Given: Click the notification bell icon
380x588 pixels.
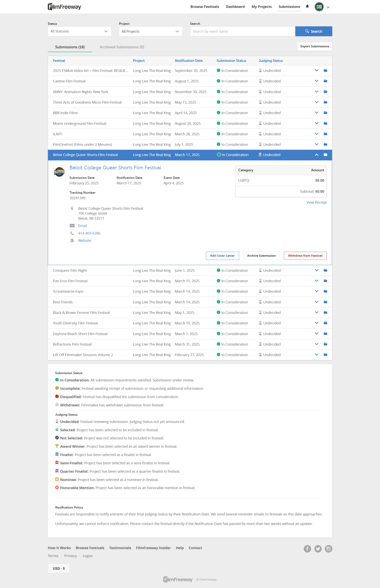Looking at the screenshot, I should [307, 6].
